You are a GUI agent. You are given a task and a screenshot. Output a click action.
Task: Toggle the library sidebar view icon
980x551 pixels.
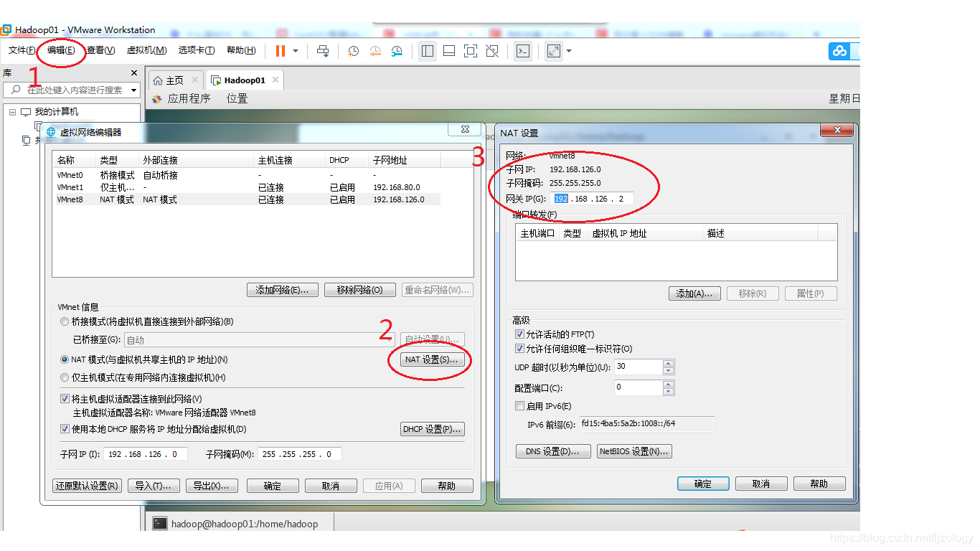[x=428, y=51]
